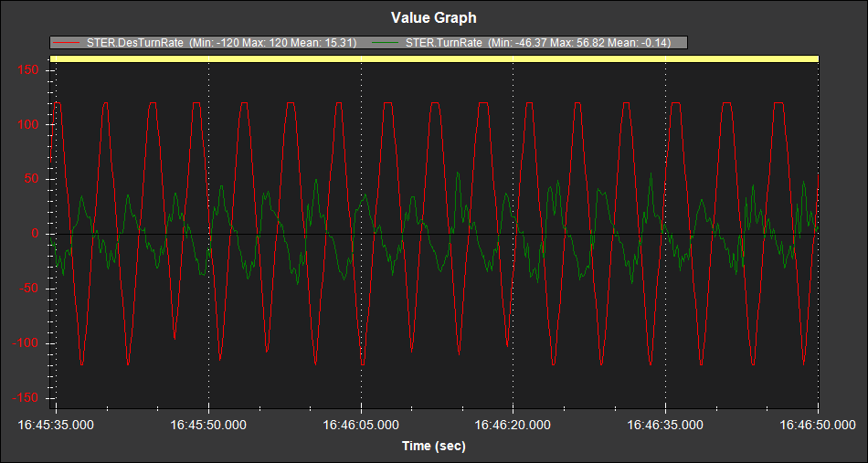This screenshot has width=868, height=463.
Task: Click the yellow bar above the plot
Action: [x=434, y=58]
